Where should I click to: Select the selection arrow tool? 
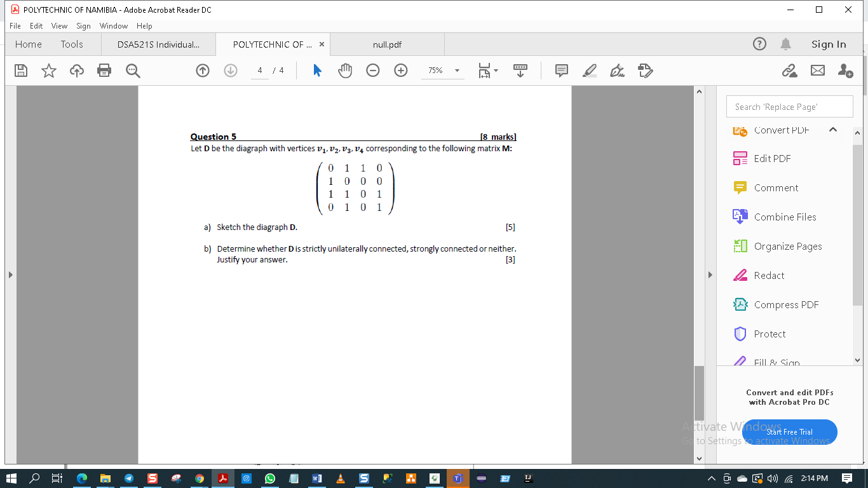tap(316, 71)
